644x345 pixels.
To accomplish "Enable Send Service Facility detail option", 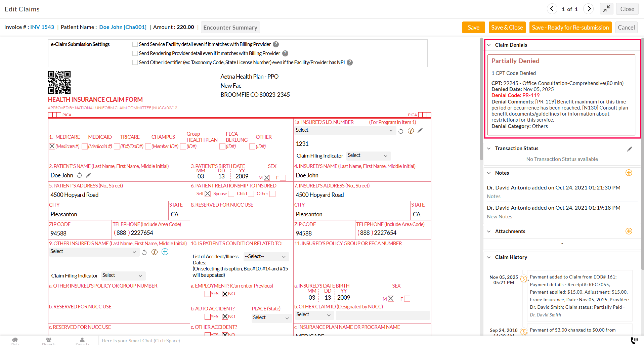I will [135, 44].
